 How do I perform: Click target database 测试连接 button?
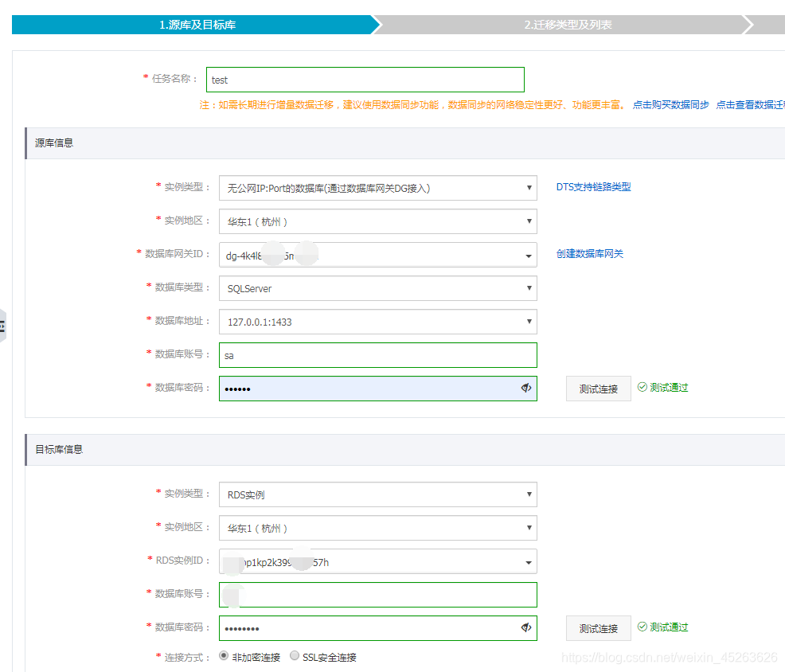point(598,628)
